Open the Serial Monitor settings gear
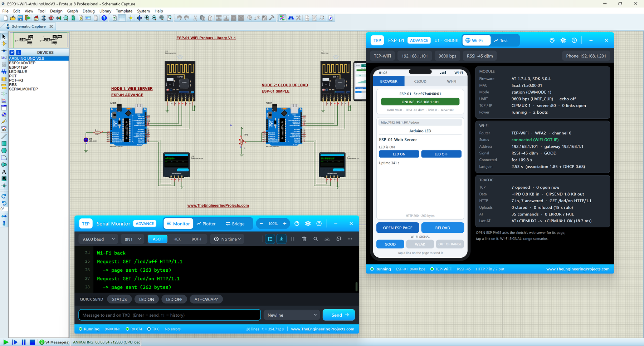The width and height of the screenshot is (644, 346). [308, 224]
